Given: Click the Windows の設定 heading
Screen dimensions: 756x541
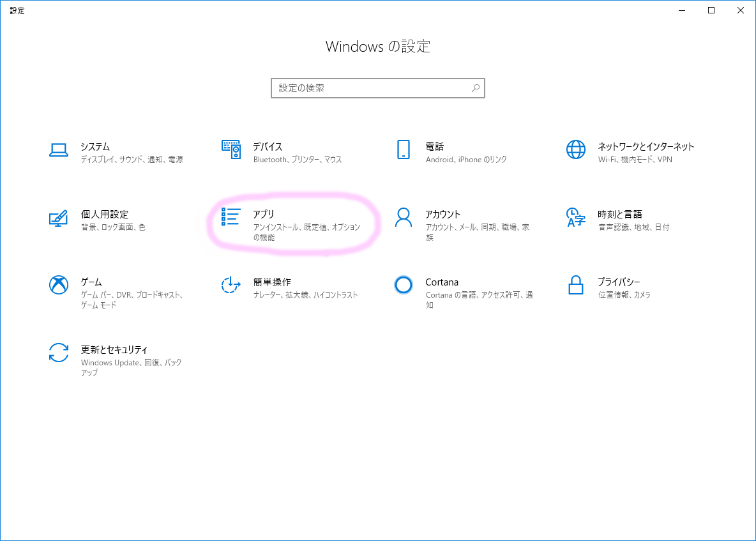Looking at the screenshot, I should (x=378, y=46).
